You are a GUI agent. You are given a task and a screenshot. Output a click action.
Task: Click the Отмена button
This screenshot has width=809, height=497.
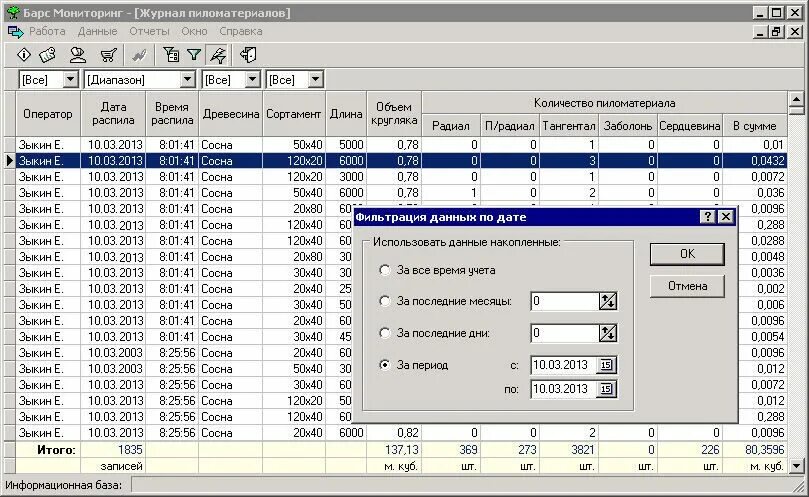click(687, 286)
